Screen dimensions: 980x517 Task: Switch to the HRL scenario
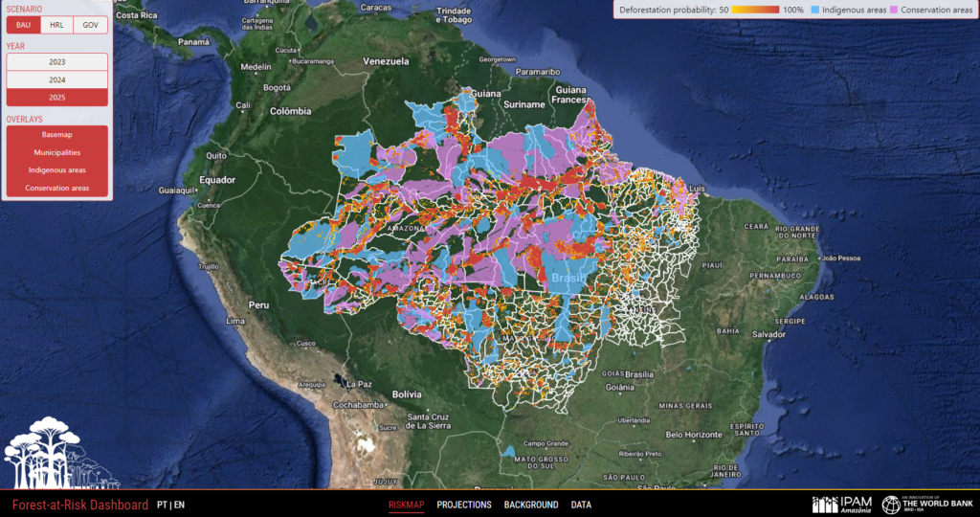pyautogui.click(x=56, y=25)
